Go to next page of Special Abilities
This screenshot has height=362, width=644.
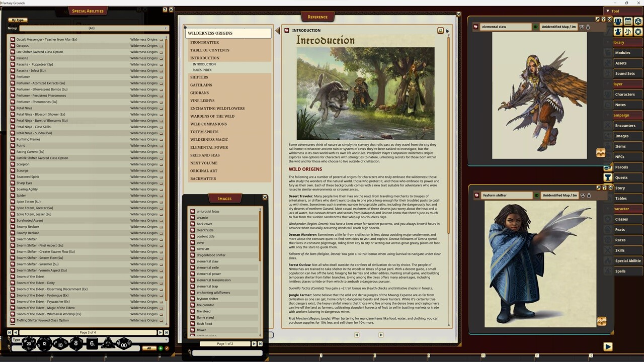[160, 332]
